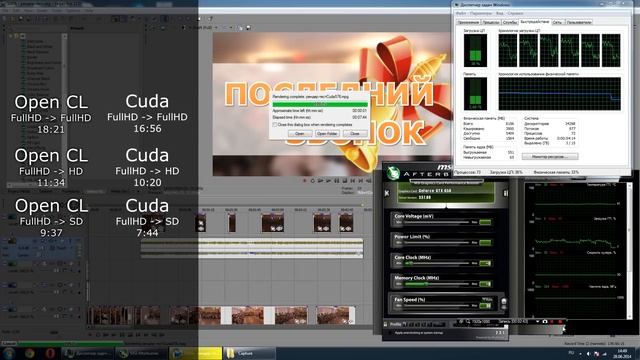Click the Record button in preview transport
Image resolution: width=640 pixels, height=360 pixels.
305,180
